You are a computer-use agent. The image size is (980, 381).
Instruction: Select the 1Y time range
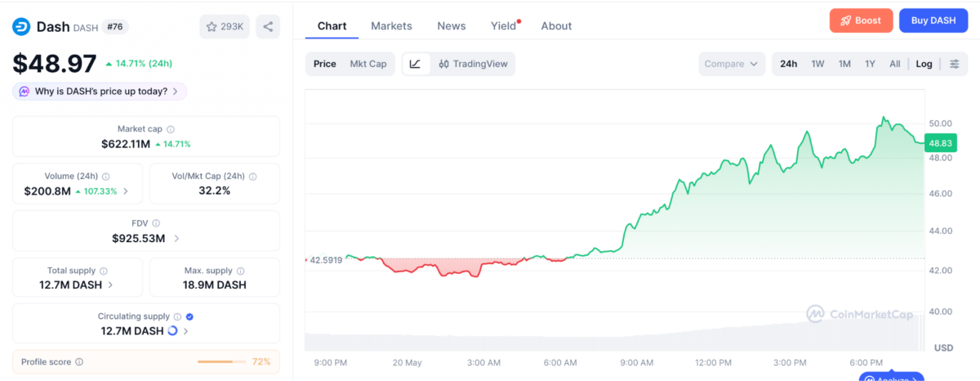click(871, 64)
